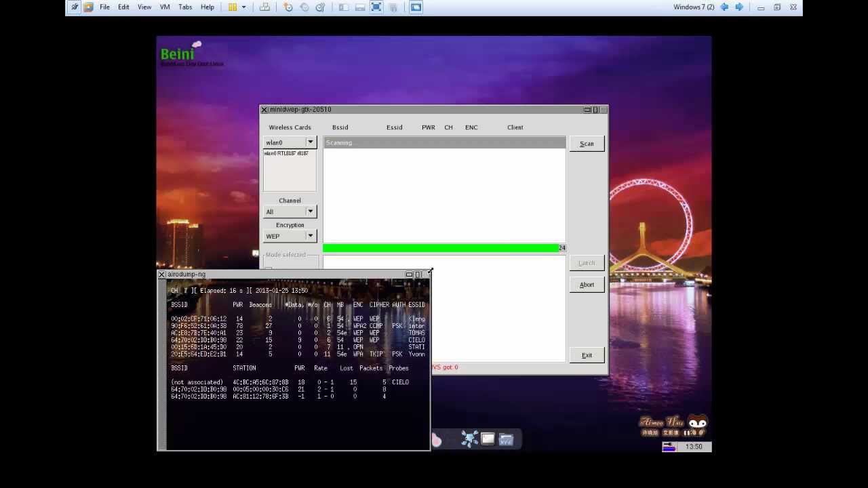Image resolution: width=868 pixels, height=488 pixels.
Task: Open the VMware Edit menu
Action: pyautogui.click(x=123, y=7)
